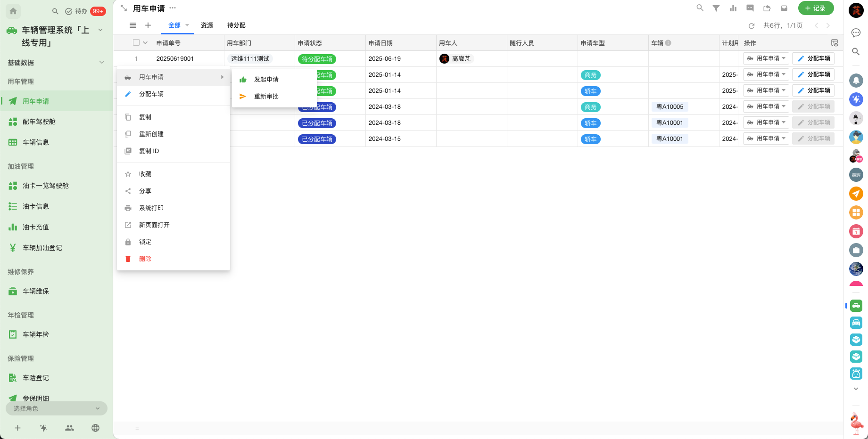Select 发起申请 in the submenu
Viewport: 868px width, 439px height.
coord(274,79)
